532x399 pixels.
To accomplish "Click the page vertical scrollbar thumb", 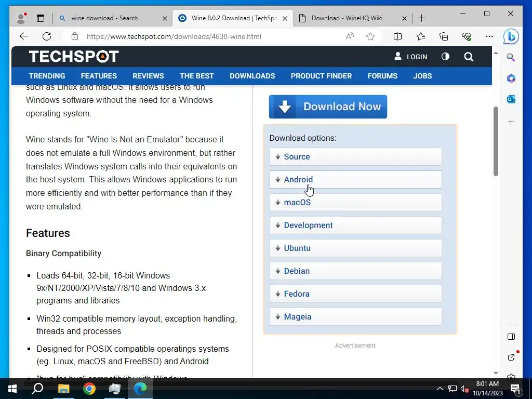I will click(x=496, y=141).
